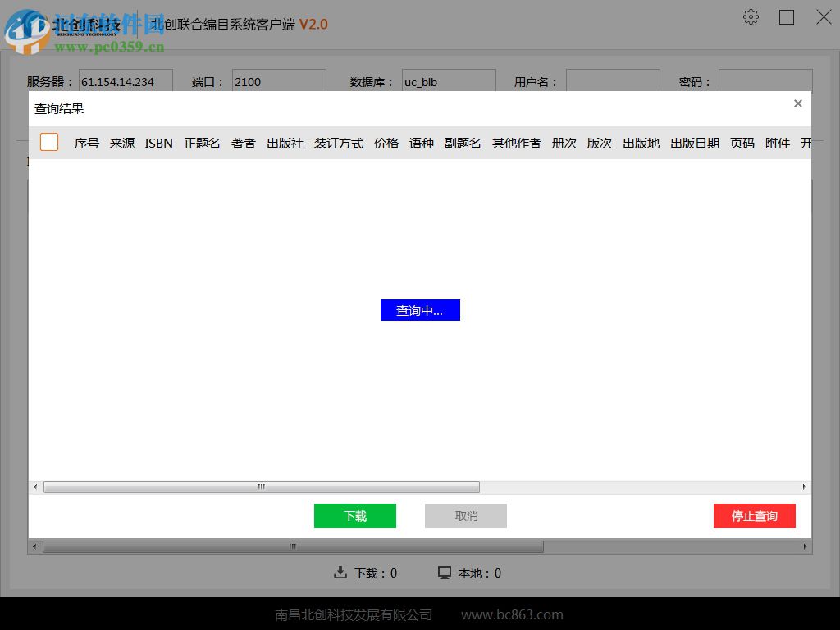The height and width of the screenshot is (630, 840).
Task: Click the blue 查询中 progress indicator
Action: tap(420, 310)
